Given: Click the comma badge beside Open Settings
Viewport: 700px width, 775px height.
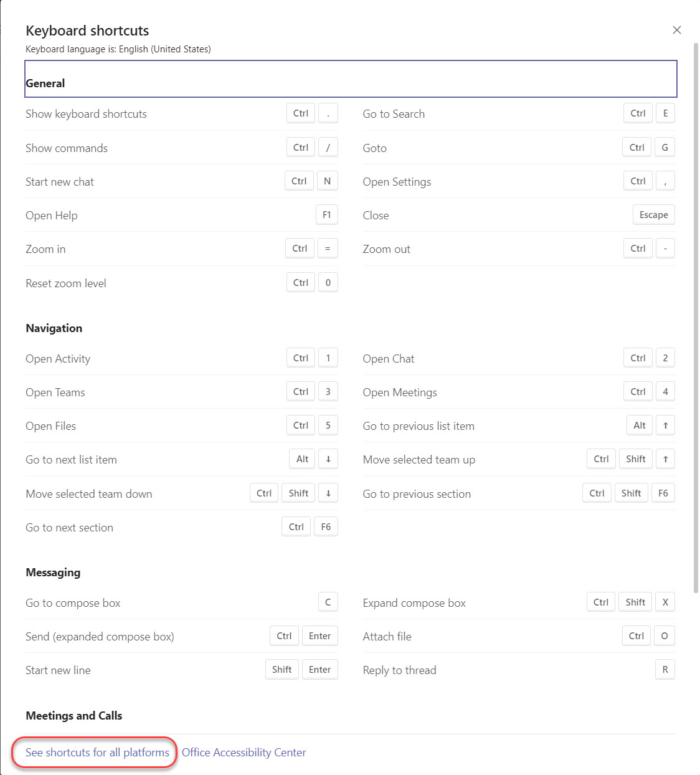Looking at the screenshot, I should [665, 181].
